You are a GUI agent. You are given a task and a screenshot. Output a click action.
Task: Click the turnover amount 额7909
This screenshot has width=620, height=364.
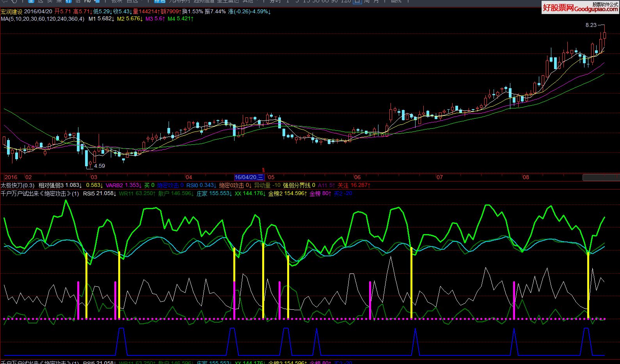(171, 12)
